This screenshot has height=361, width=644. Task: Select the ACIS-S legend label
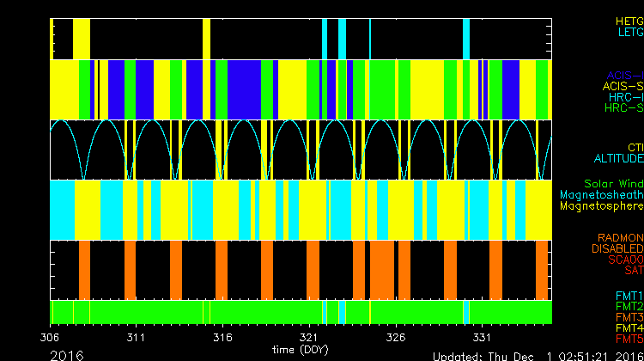point(622,87)
